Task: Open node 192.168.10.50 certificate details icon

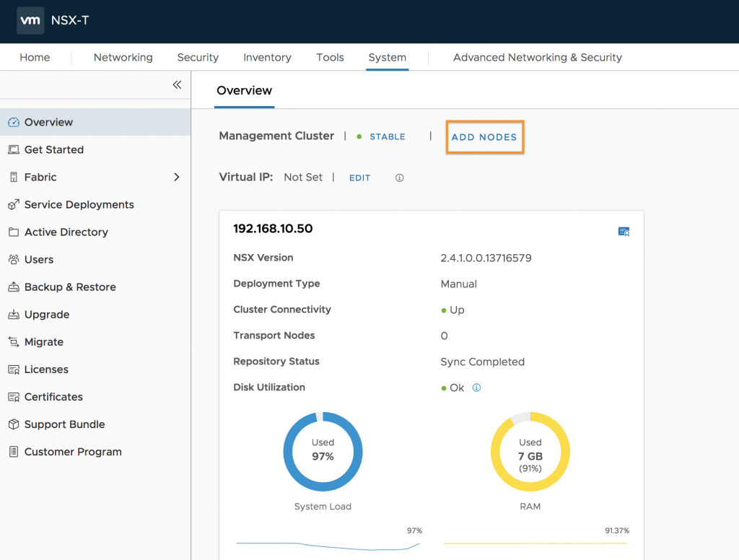Action: coord(624,232)
